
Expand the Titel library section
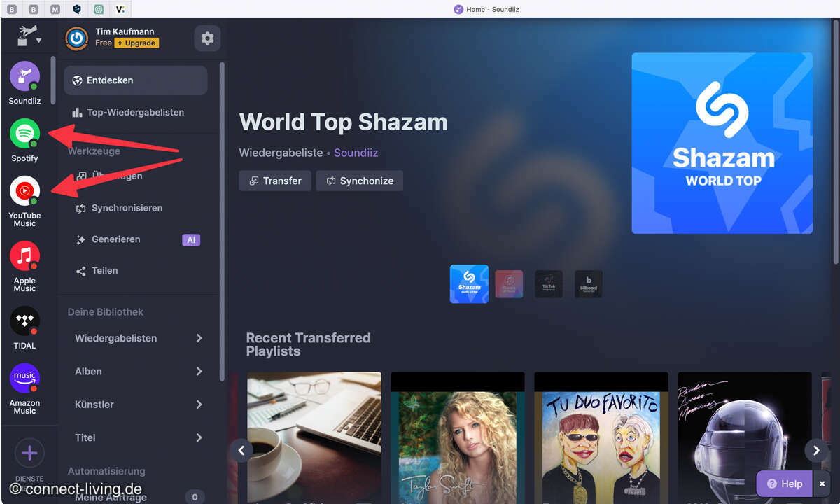pyautogui.click(x=139, y=437)
